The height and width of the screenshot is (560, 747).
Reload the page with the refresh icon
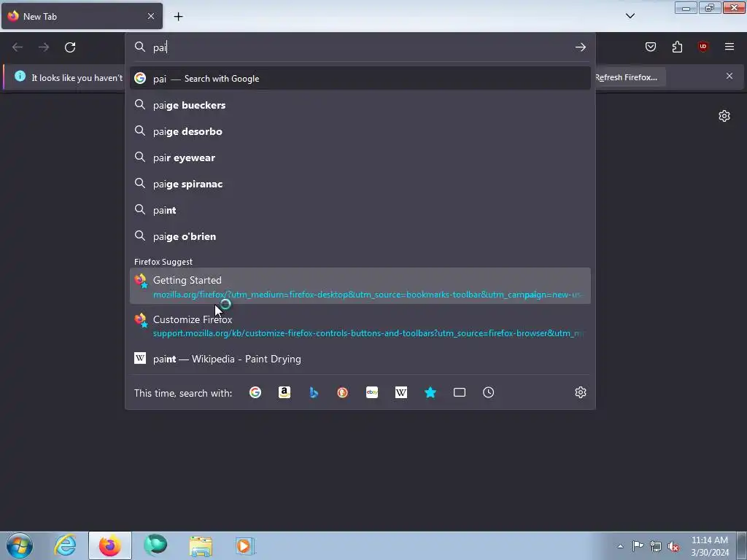(70, 47)
